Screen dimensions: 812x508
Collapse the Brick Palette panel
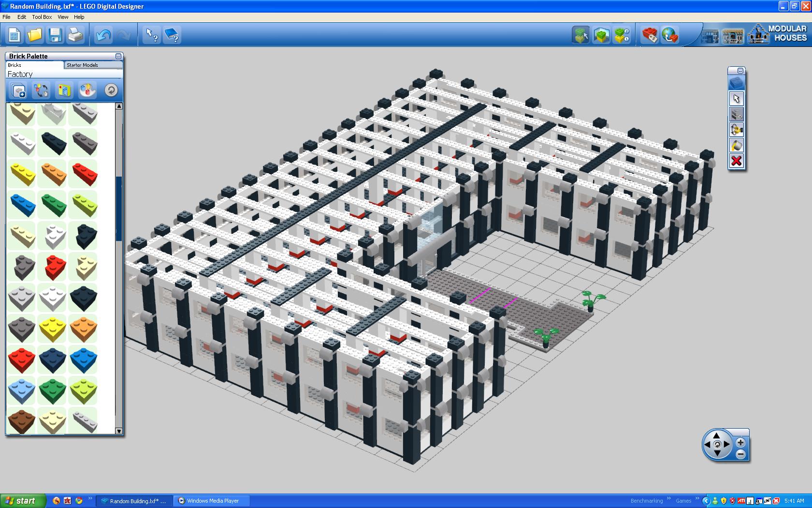point(118,56)
